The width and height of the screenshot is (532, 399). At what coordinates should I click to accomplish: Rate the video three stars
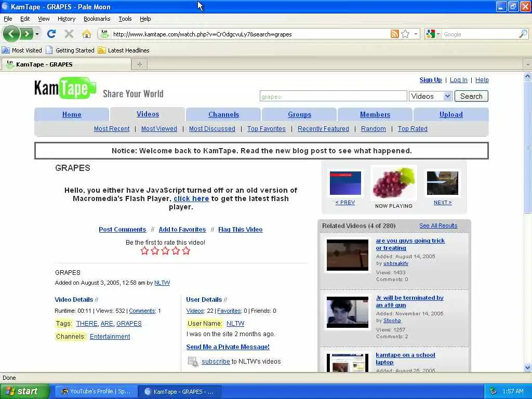[x=165, y=251]
